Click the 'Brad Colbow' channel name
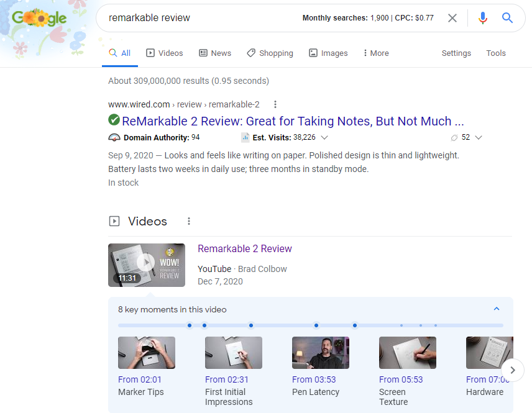This screenshot has width=532, height=413. 262,269
